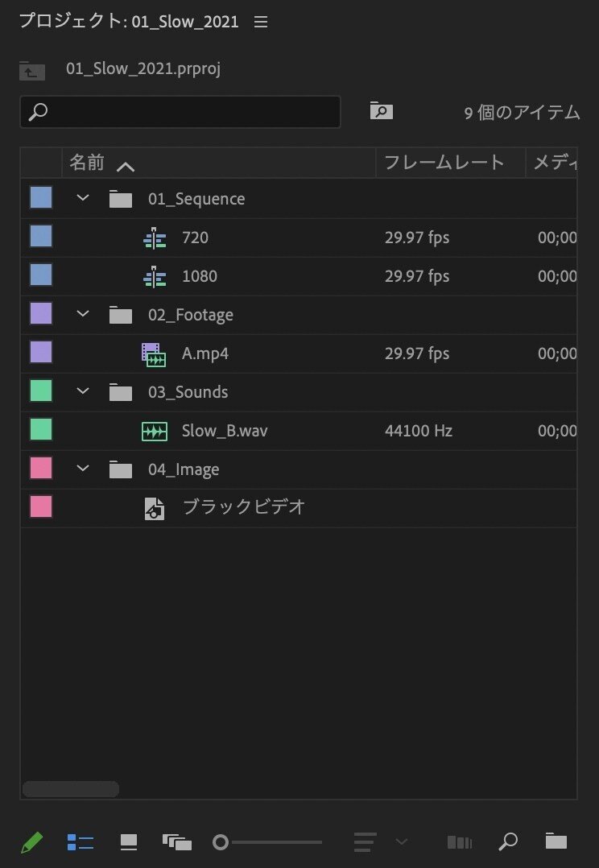Select the Automate to Sequence icon
Screen dimensions: 599x868
click(x=459, y=842)
